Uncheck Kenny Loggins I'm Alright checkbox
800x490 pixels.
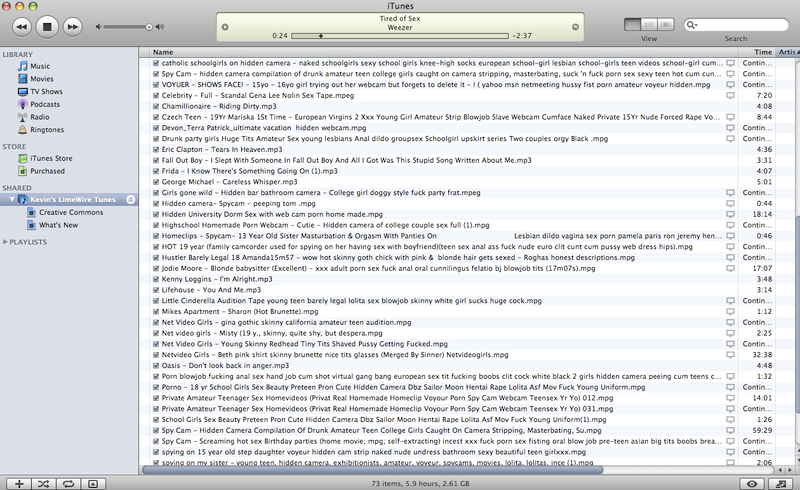(x=156, y=279)
